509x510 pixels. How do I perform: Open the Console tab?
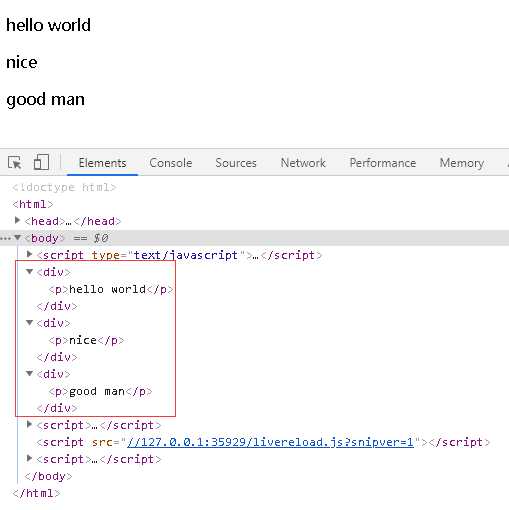(171, 163)
